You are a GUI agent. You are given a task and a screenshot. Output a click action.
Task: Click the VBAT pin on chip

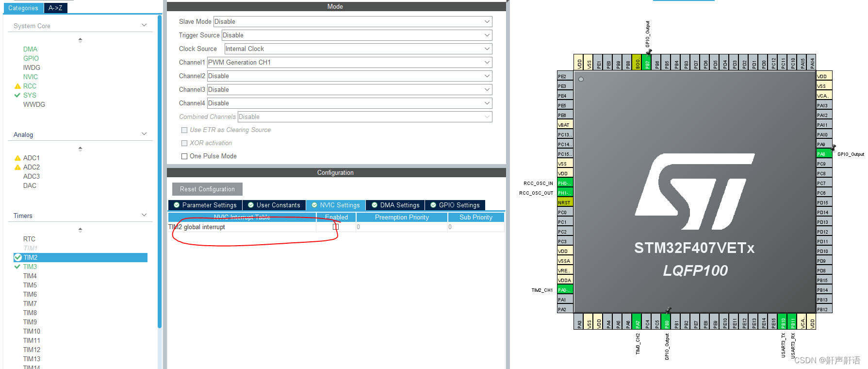[565, 125]
